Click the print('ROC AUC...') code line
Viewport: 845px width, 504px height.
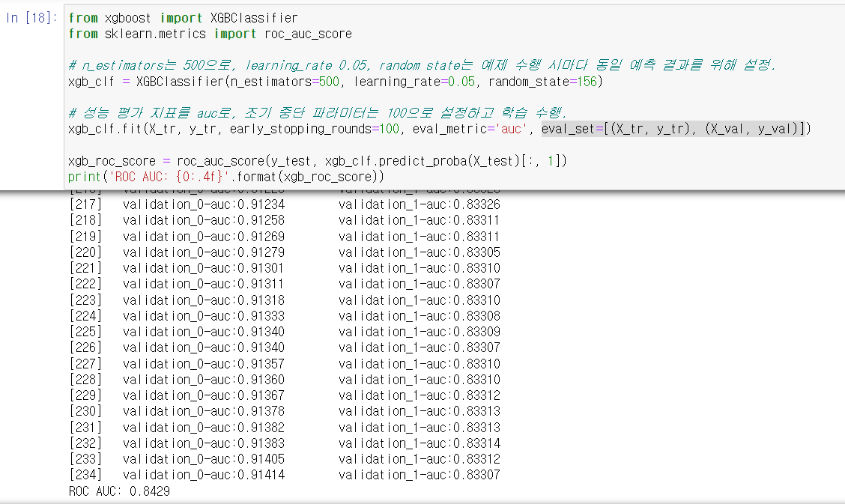(x=226, y=177)
